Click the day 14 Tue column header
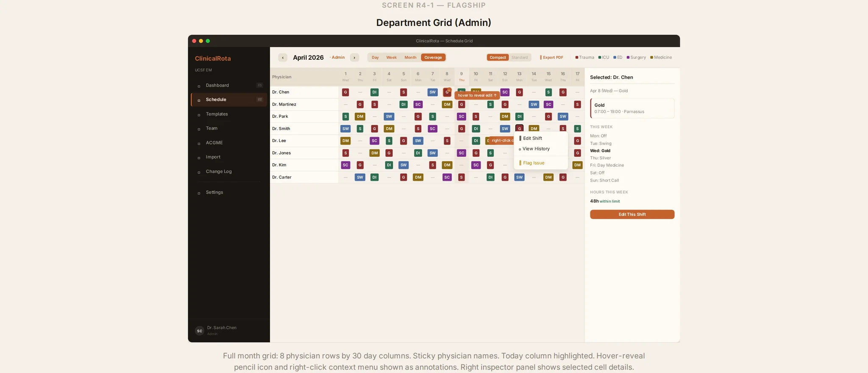The height and width of the screenshot is (373, 868). [534, 77]
